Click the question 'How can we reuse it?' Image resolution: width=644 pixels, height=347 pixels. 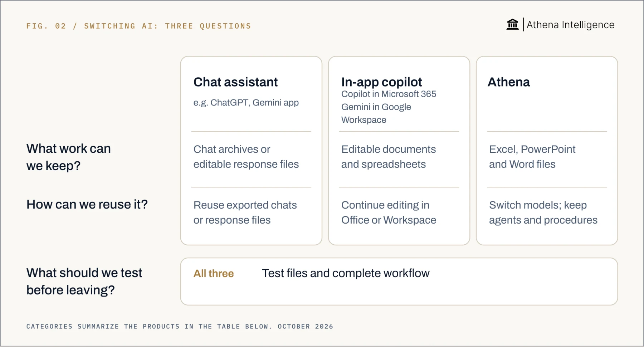tap(87, 204)
